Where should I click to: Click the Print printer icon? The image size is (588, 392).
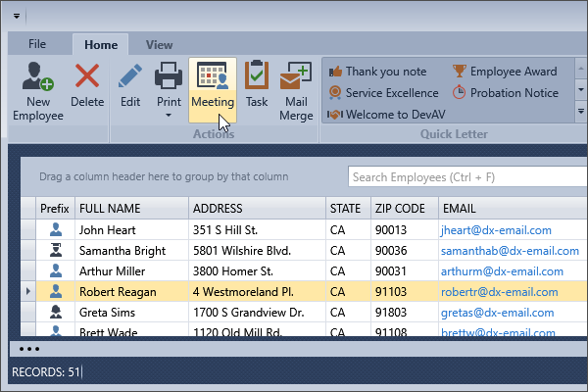tap(169, 75)
